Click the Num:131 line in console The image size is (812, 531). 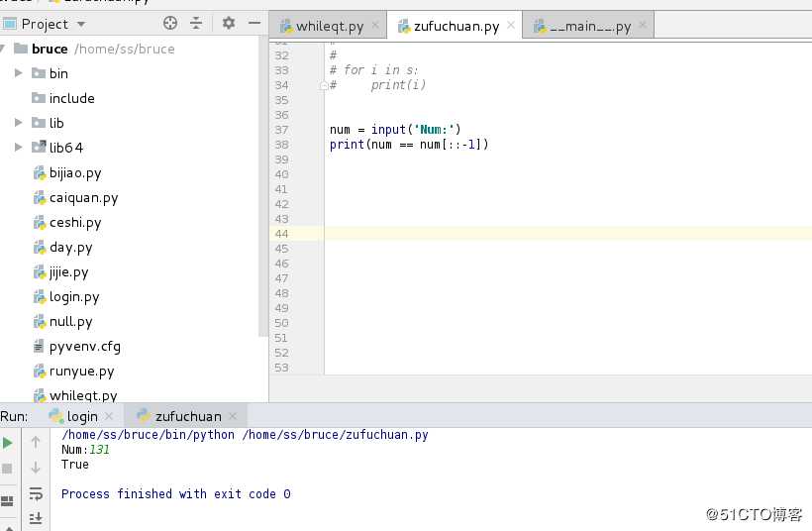85,449
